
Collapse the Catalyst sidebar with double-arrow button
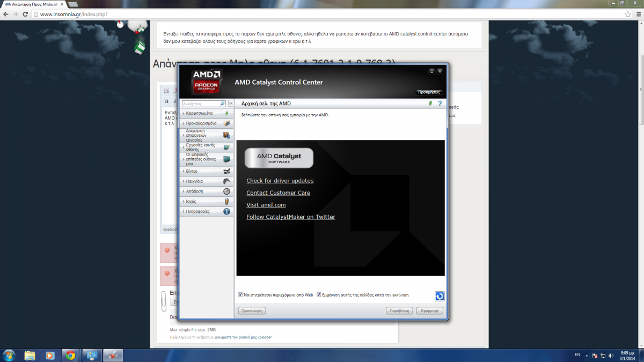tap(231, 104)
